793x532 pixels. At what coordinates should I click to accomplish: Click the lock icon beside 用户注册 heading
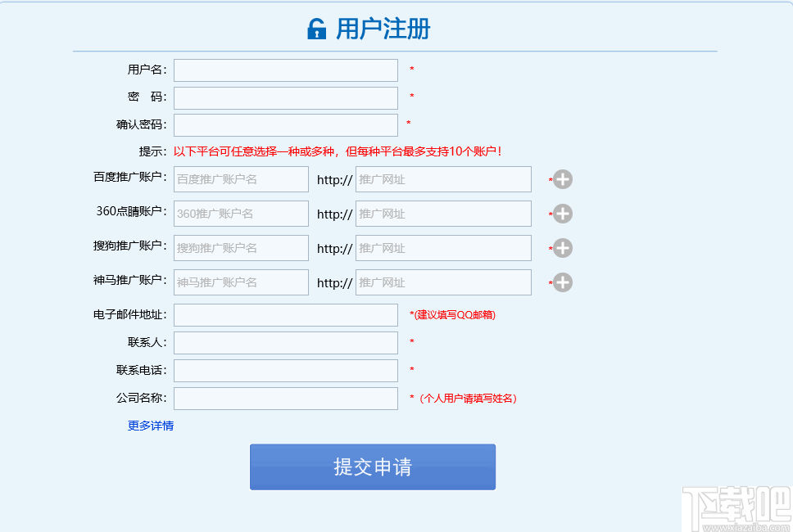(x=318, y=29)
